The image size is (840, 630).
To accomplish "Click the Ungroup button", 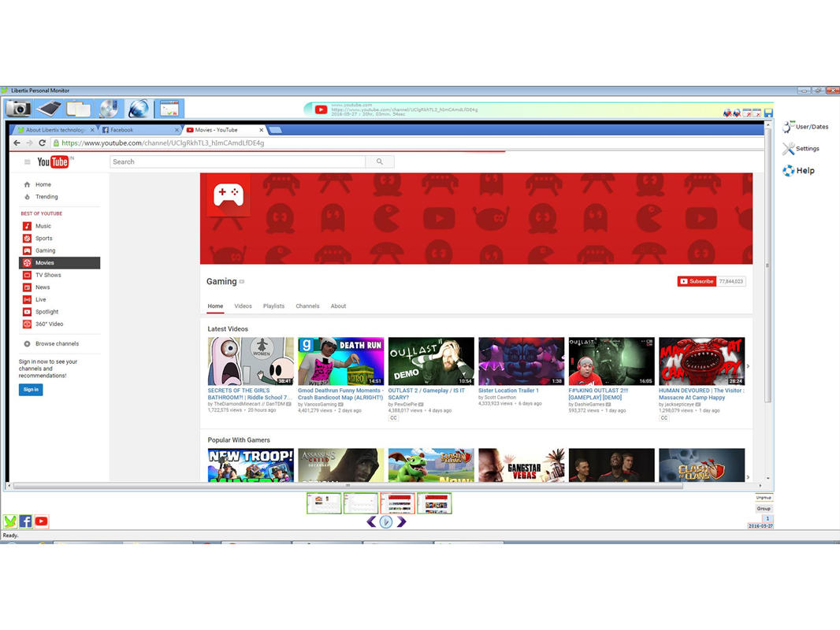I will pyautogui.click(x=764, y=498).
